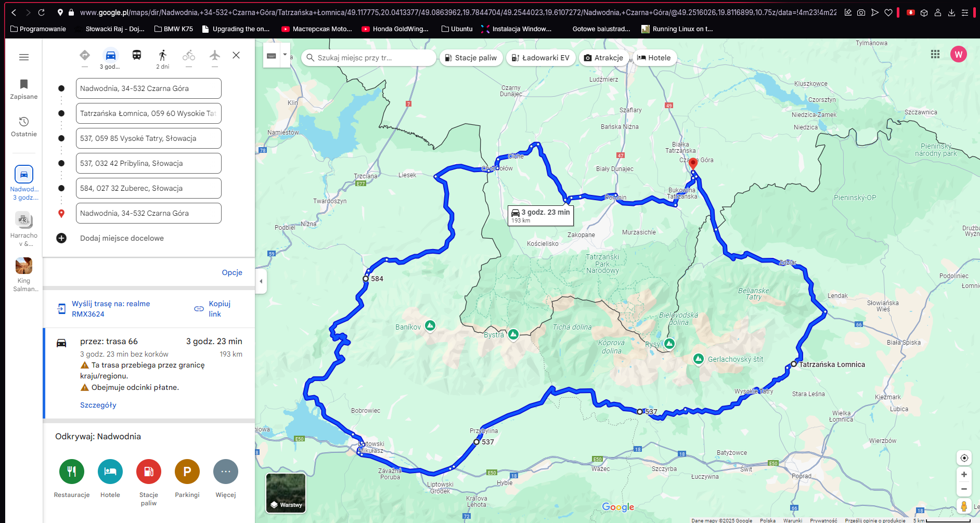Toggle the Warstwy layers thumbnail
This screenshot has width=980, height=523.
pyautogui.click(x=286, y=493)
